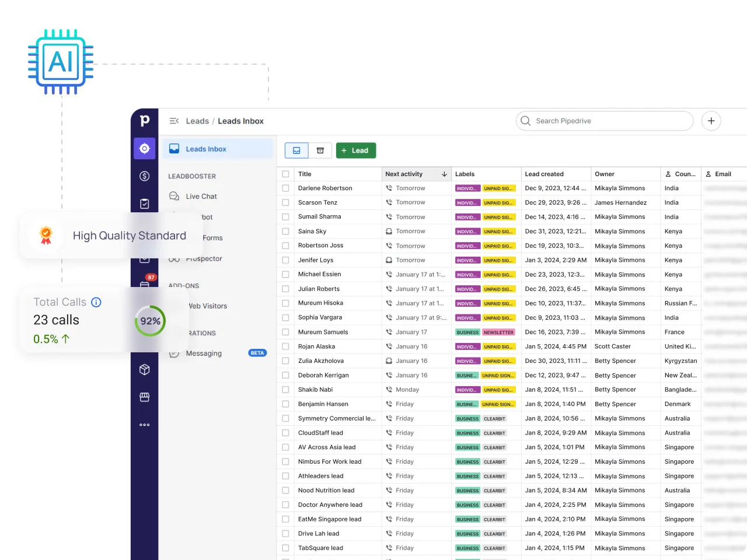This screenshot has height=560, width=747.
Task: Toggle the select-all checkbox in header
Action: [x=285, y=174]
